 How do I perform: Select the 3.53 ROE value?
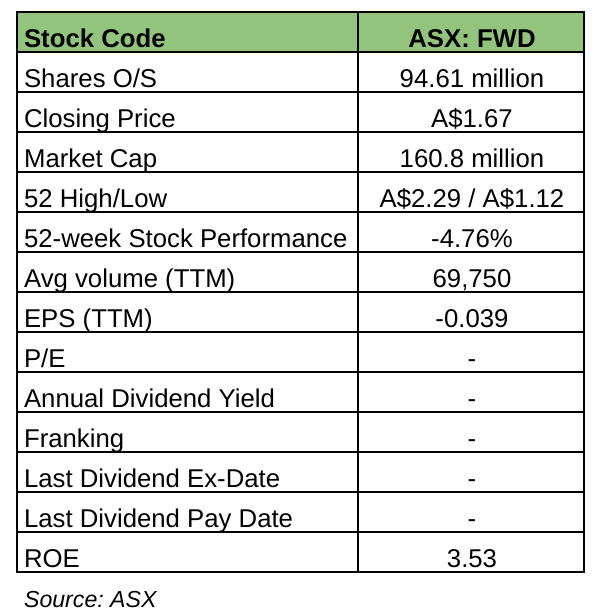click(x=471, y=558)
